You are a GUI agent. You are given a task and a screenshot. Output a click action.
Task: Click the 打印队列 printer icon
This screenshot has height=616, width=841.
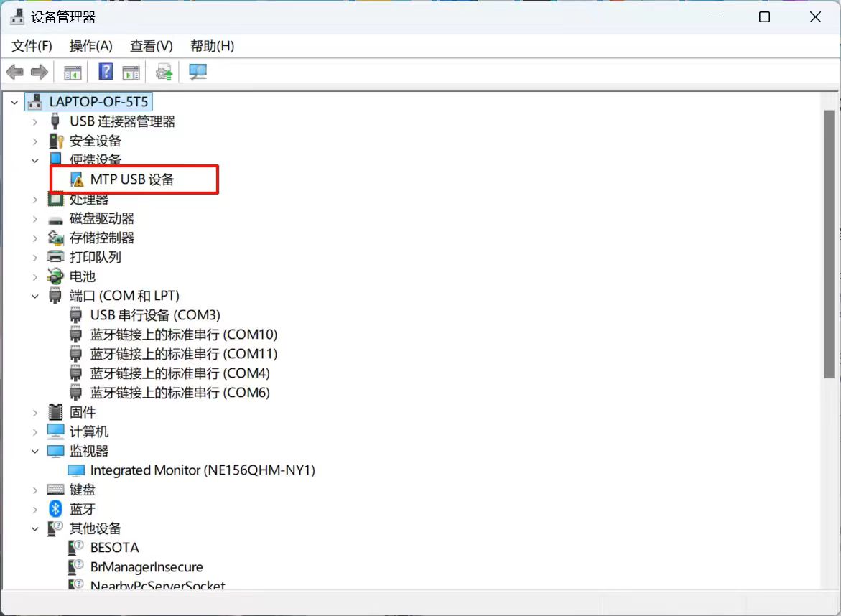point(55,257)
